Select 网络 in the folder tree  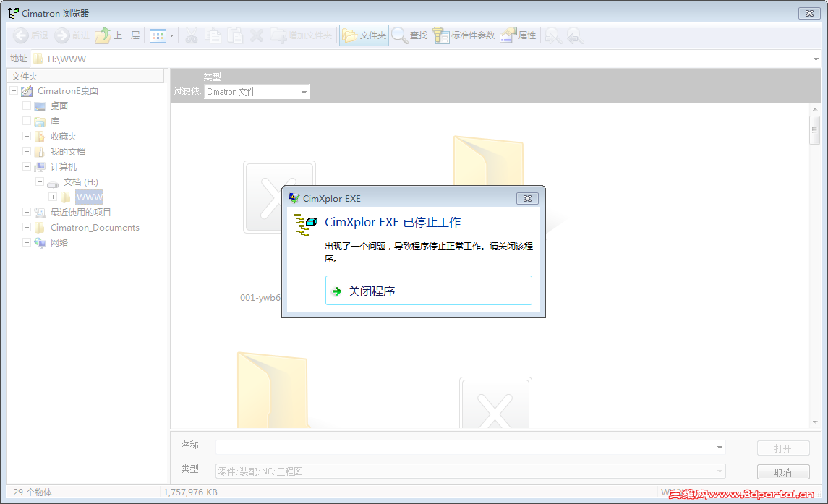[x=59, y=242]
